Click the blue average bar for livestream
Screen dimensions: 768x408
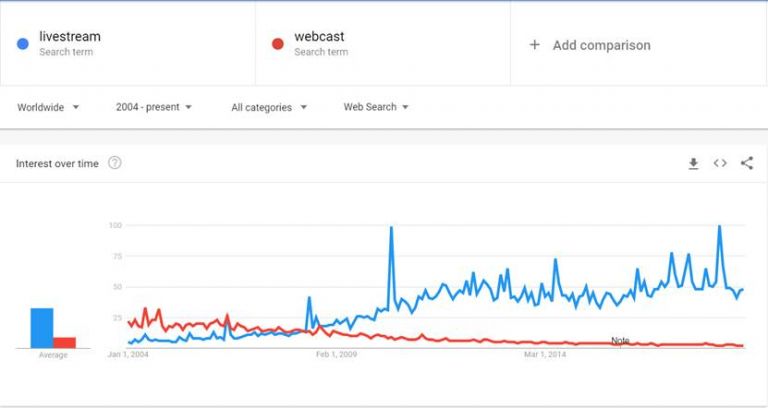coord(42,328)
